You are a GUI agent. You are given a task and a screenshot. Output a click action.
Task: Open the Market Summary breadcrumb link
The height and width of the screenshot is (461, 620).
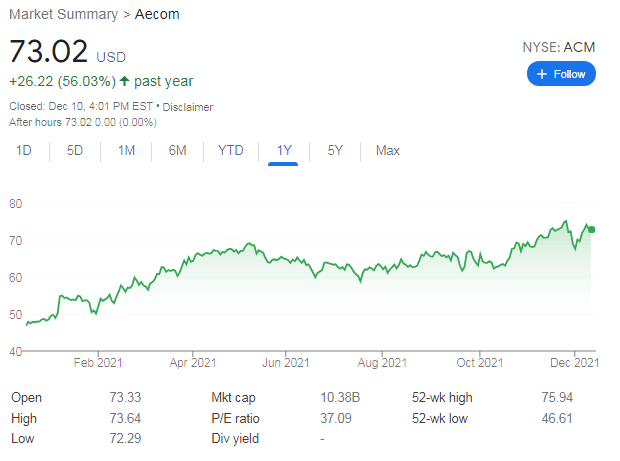click(64, 14)
